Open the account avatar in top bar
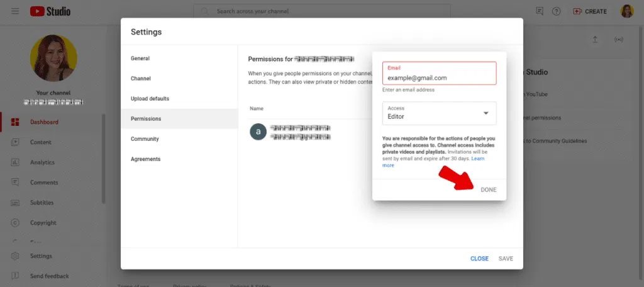 (x=626, y=11)
